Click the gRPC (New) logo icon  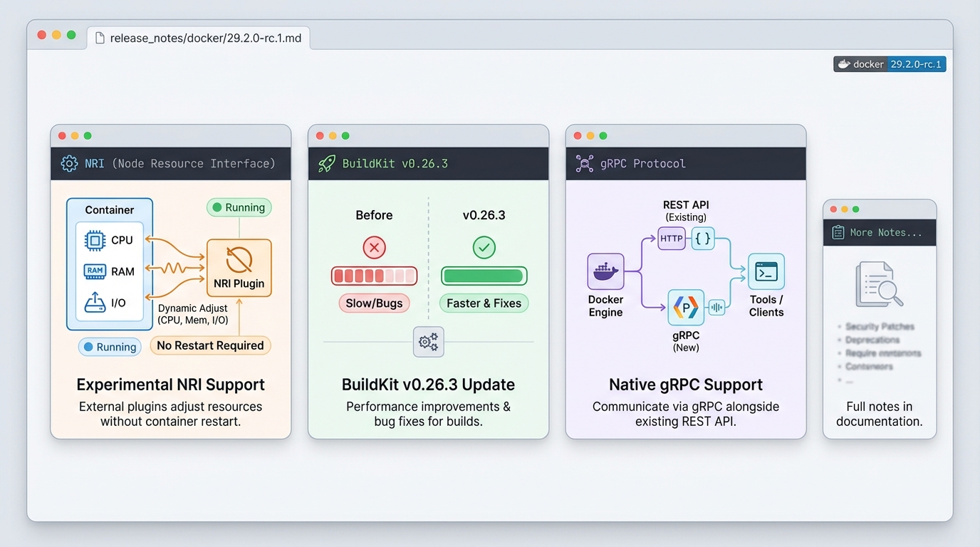[x=685, y=307]
